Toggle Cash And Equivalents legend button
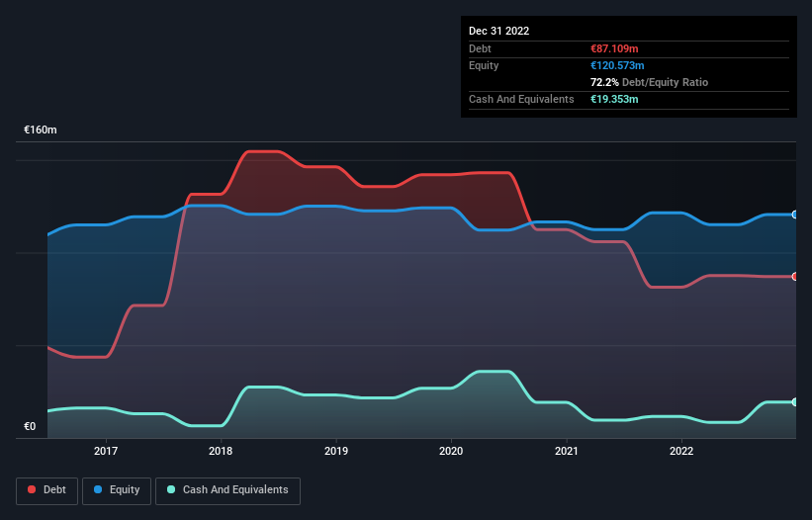 (227, 490)
